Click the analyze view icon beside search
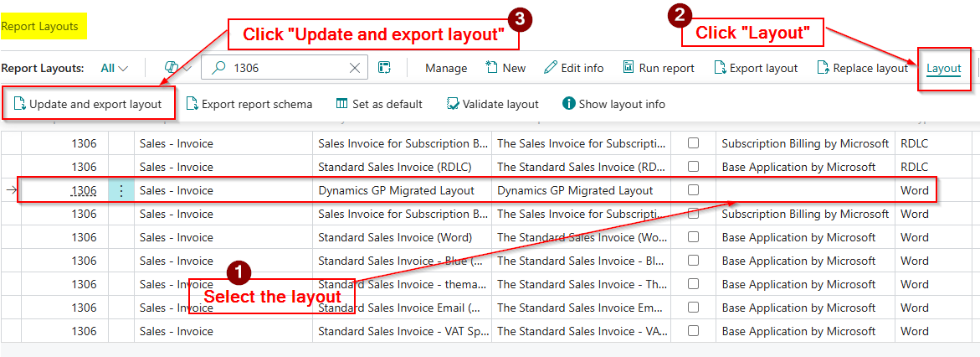980x357 pixels. (x=384, y=68)
